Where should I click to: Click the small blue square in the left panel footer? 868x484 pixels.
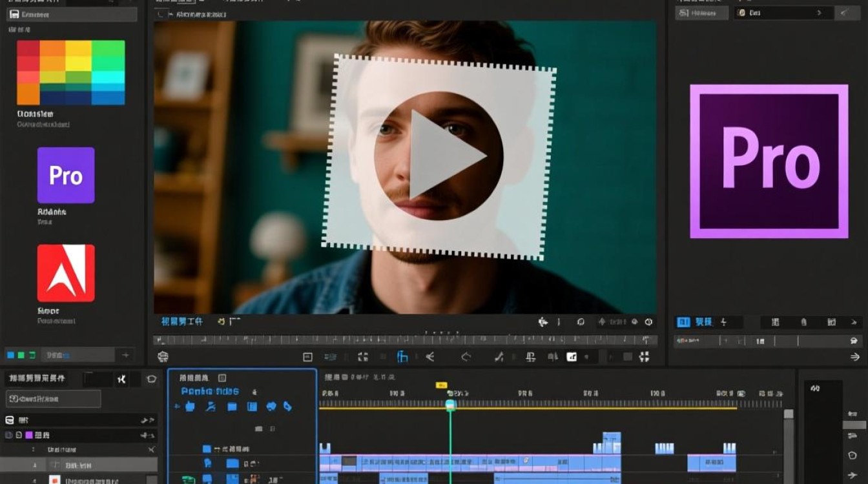point(10,355)
